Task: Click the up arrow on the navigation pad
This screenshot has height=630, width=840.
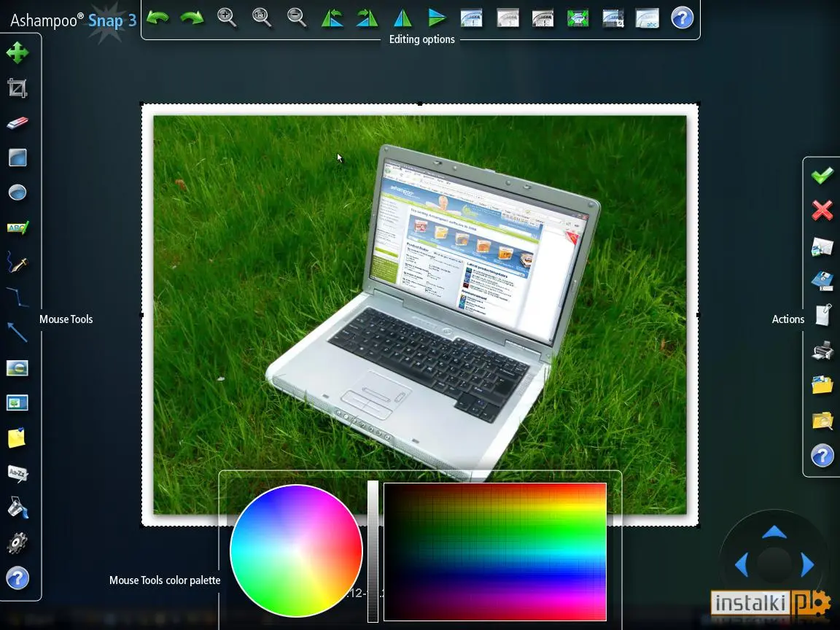Action: (774, 532)
